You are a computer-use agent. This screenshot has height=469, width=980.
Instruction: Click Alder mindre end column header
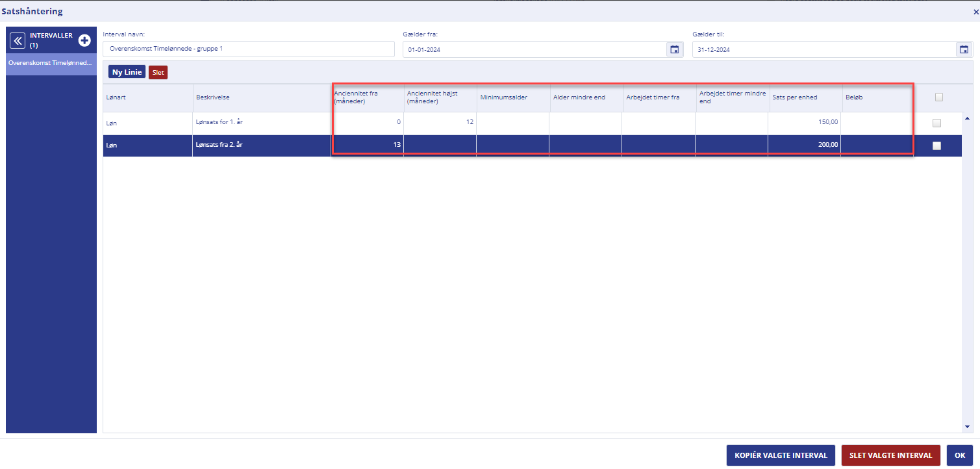pyautogui.click(x=586, y=97)
